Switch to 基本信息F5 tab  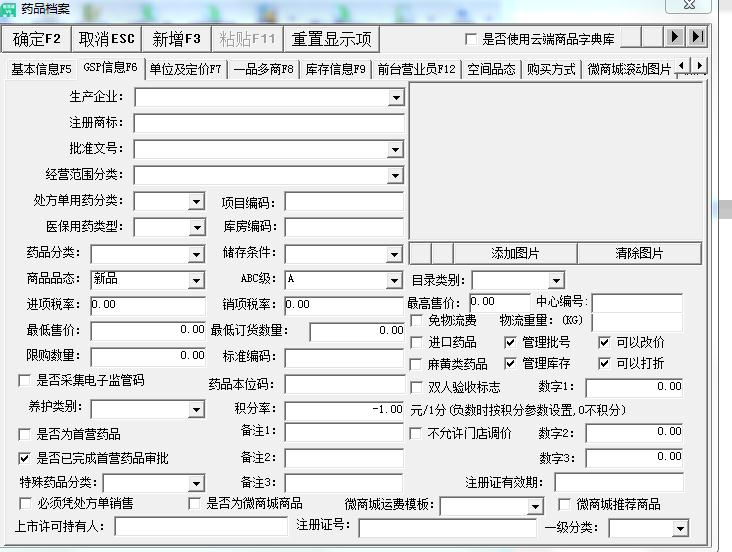pyautogui.click(x=41, y=69)
